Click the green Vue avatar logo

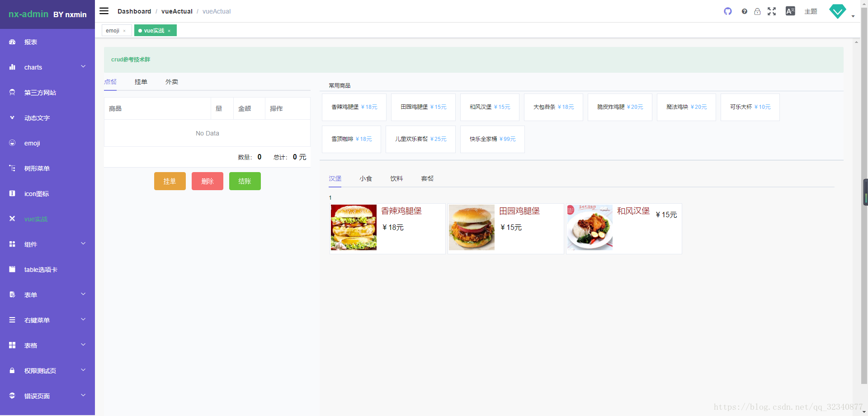(838, 11)
